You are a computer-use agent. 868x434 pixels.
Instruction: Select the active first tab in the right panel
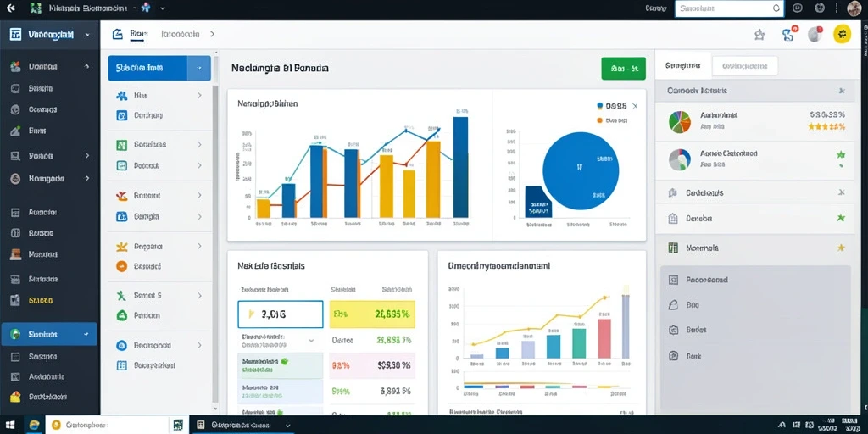tap(682, 66)
